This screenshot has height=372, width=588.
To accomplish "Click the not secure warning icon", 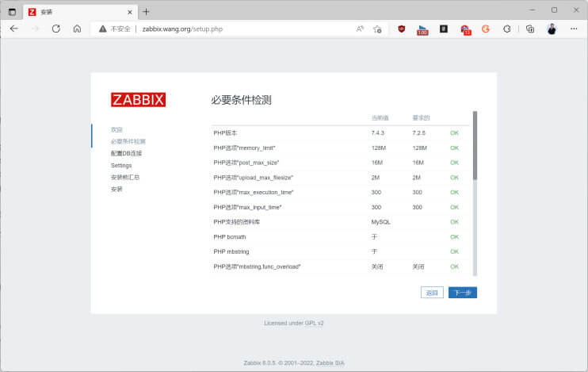I will point(103,29).
